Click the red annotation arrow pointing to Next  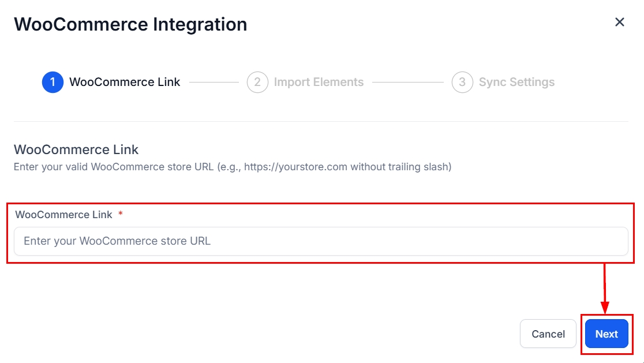click(x=604, y=289)
